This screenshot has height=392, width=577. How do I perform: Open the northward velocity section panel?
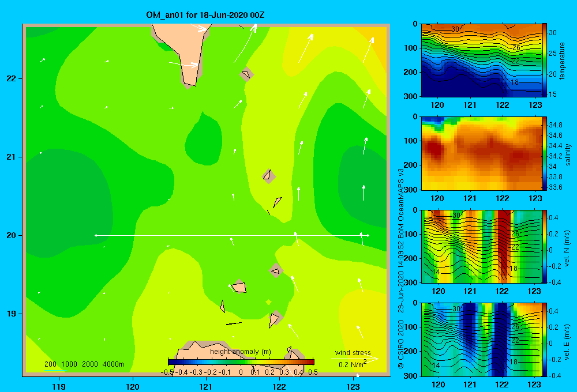[482, 247]
